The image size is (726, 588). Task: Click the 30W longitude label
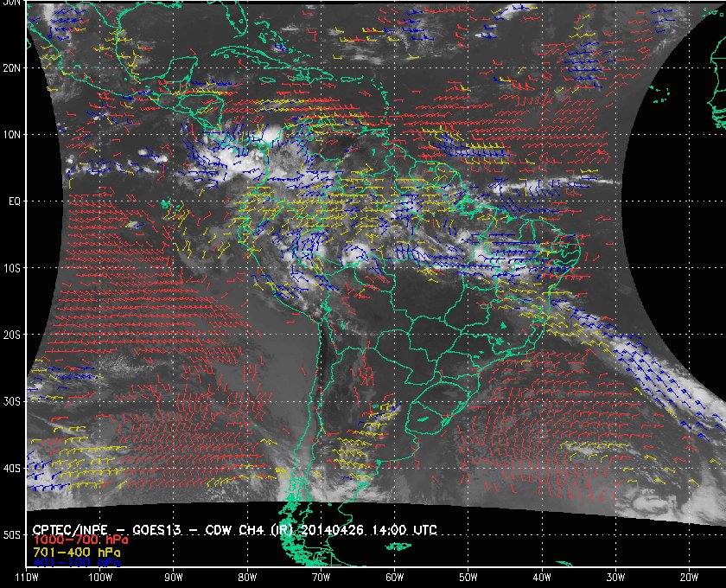coord(615,576)
